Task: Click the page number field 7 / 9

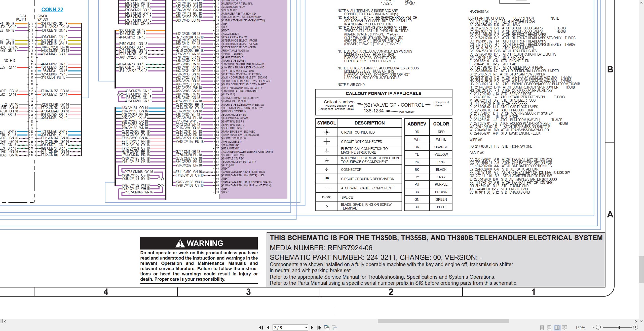Action: click(x=288, y=327)
